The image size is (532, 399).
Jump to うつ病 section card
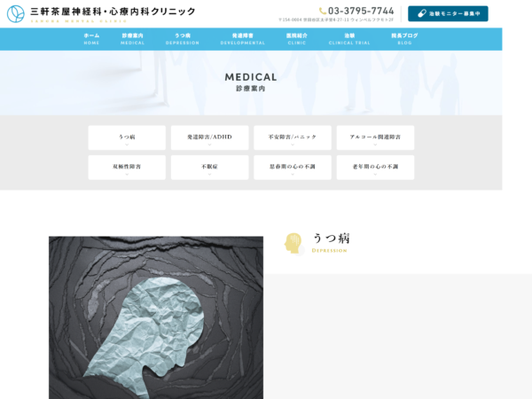click(127, 137)
